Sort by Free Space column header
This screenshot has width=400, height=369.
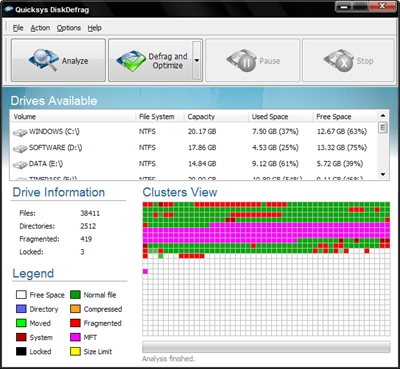tap(345, 117)
